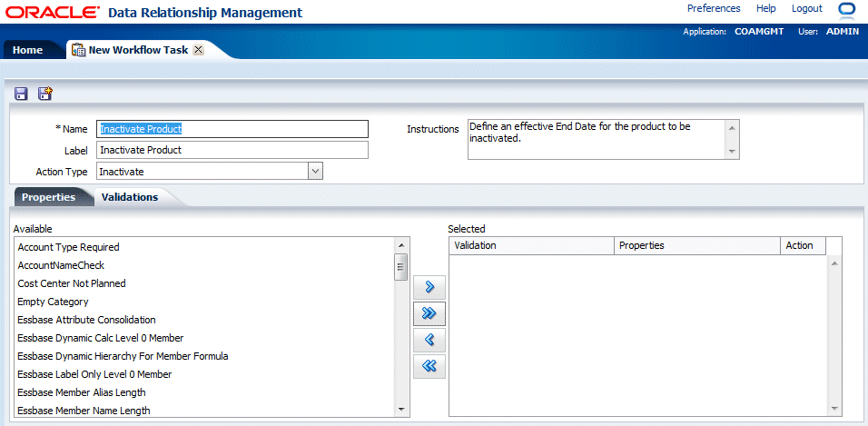Click Available list scroll up arrow
Image resolution: width=868 pixels, height=426 pixels.
(x=401, y=244)
